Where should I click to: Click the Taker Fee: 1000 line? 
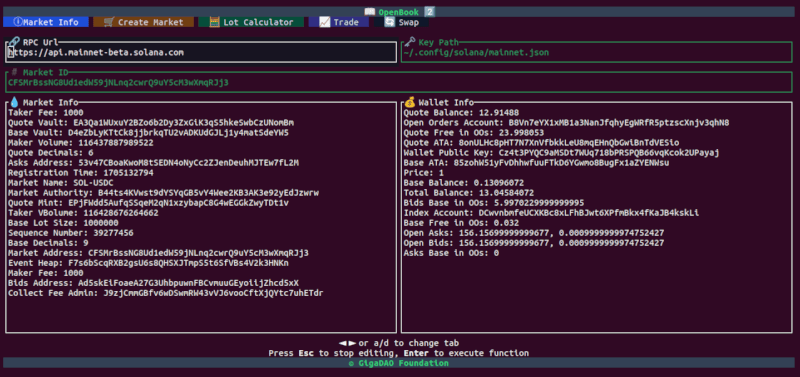point(46,112)
